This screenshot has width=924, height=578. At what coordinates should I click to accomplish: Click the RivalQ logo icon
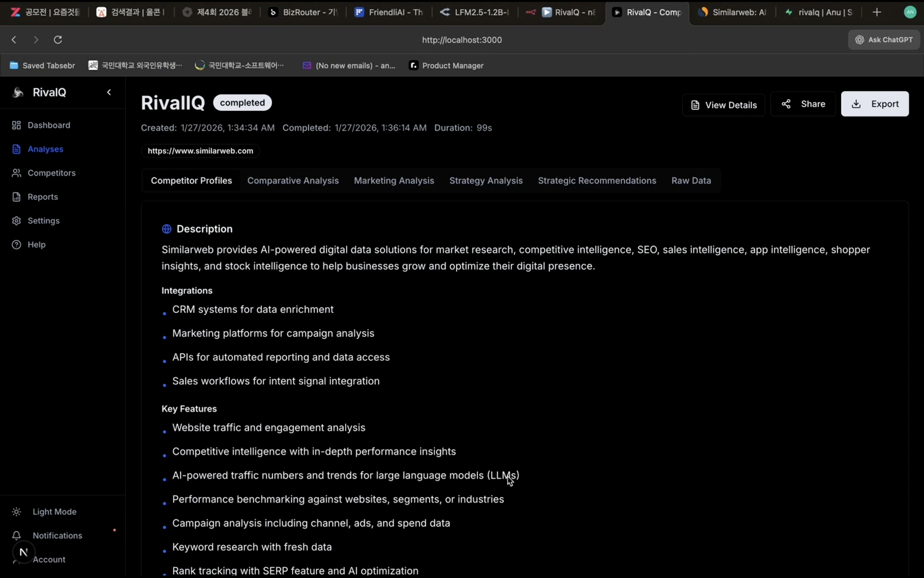pos(18,92)
